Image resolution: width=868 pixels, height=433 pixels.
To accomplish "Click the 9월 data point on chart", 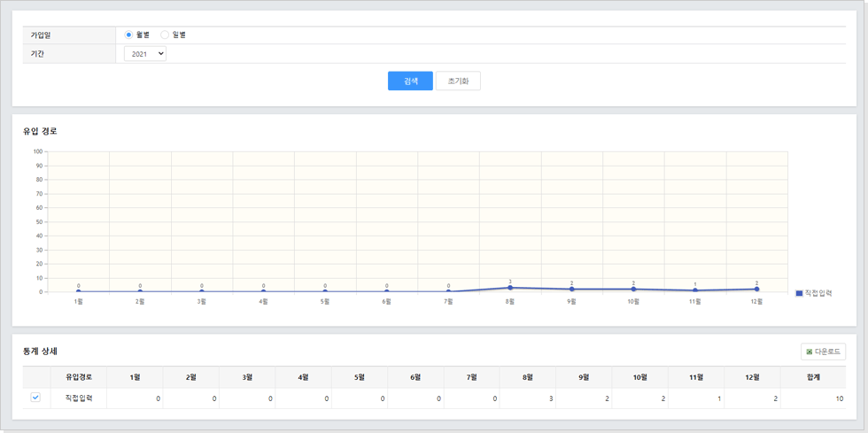I will point(572,289).
